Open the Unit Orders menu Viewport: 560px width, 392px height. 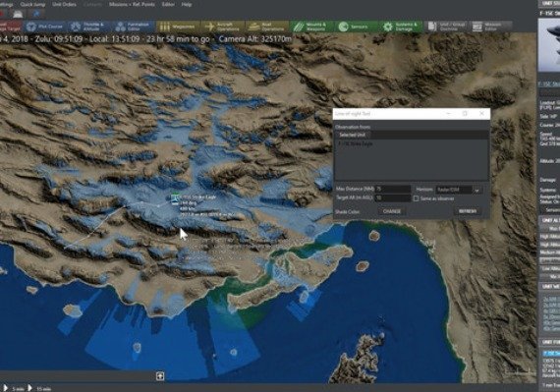point(64,5)
